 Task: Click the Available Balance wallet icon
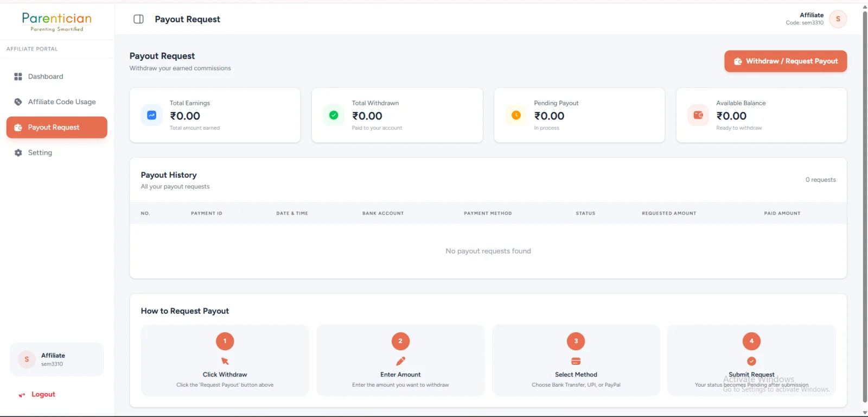click(x=698, y=115)
